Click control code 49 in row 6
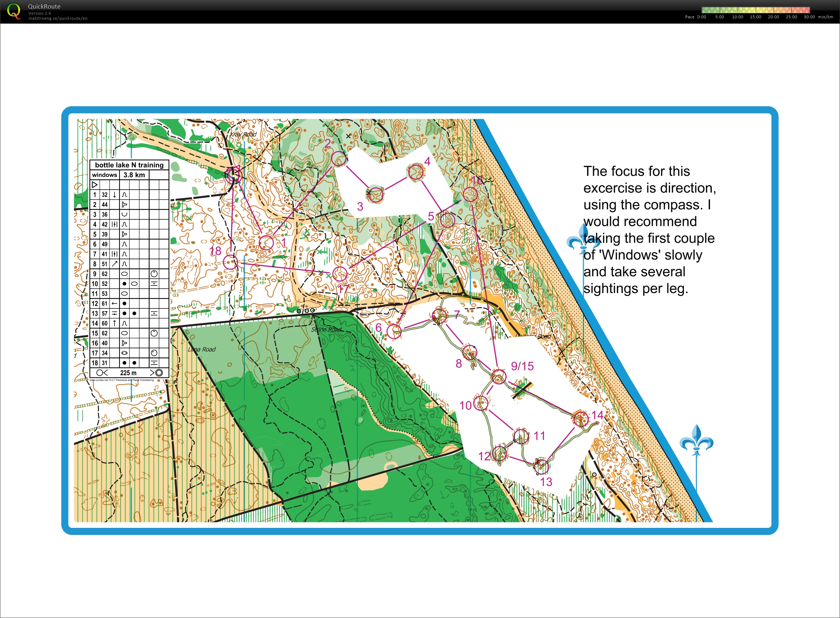 105,244
